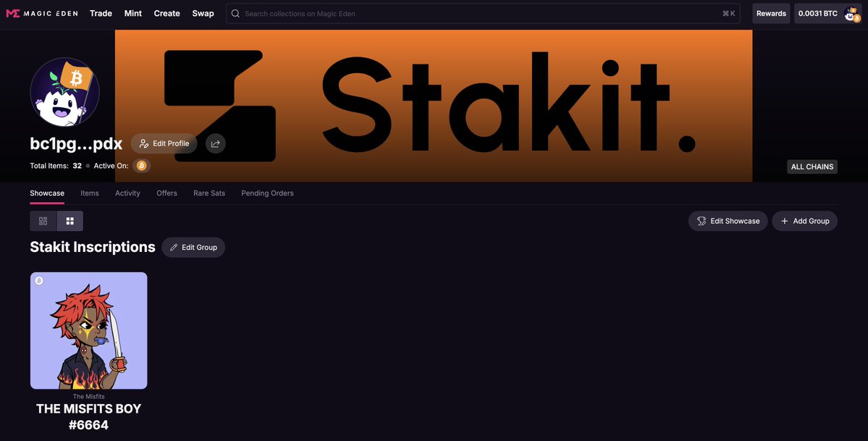Switch to the Activity tab

(x=127, y=193)
